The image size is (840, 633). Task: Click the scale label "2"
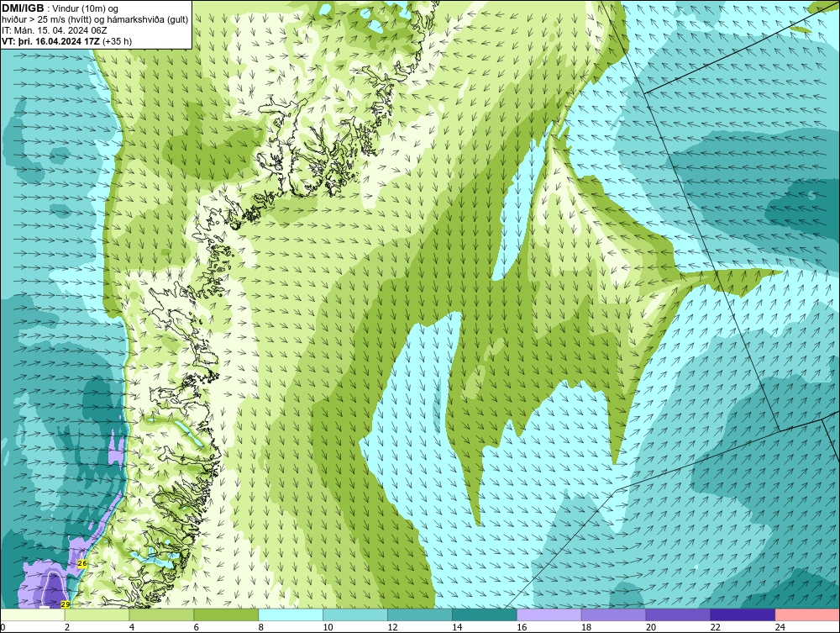coord(67,627)
